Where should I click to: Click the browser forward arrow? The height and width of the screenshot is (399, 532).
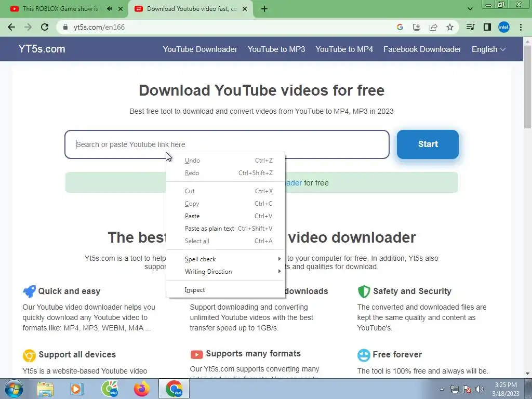(x=28, y=27)
